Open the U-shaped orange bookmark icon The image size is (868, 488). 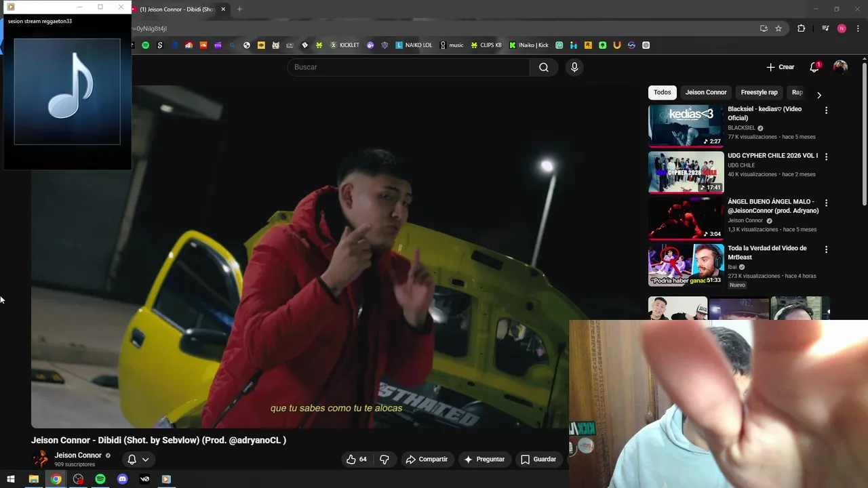pyautogui.click(x=617, y=45)
